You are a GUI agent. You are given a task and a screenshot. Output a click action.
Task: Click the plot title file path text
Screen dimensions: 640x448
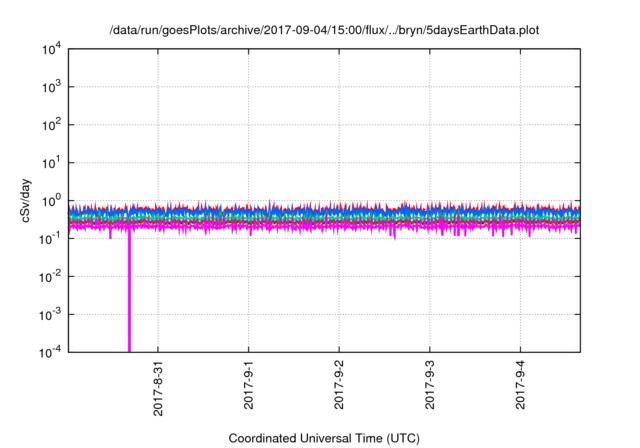click(324, 30)
